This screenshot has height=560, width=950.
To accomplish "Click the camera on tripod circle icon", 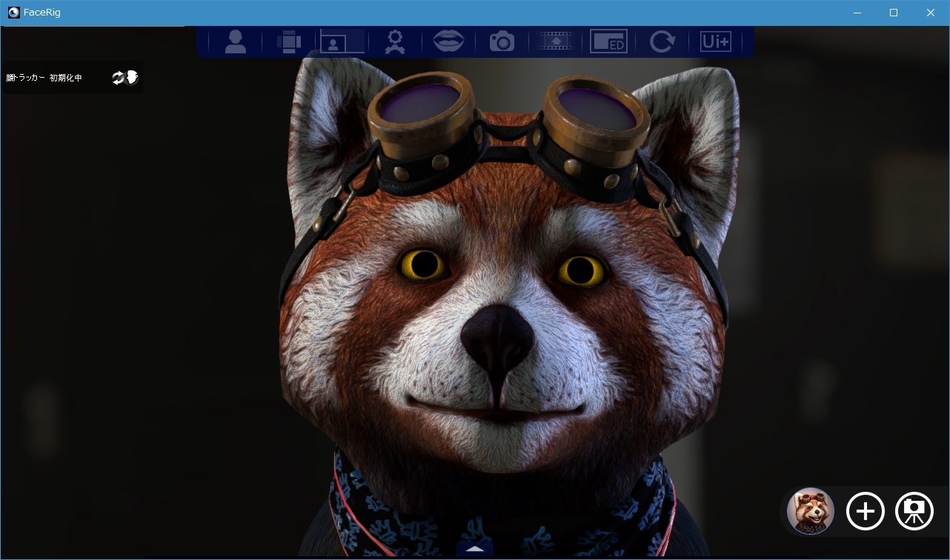I will point(914,511).
